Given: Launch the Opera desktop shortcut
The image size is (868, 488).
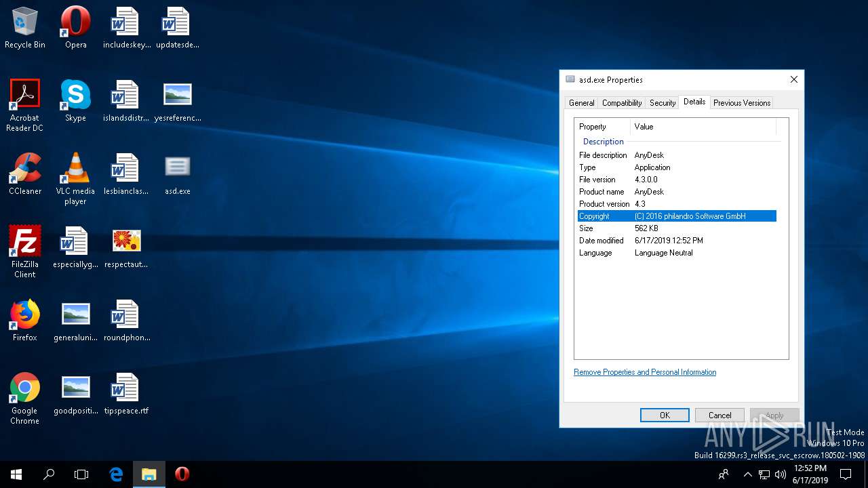Looking at the screenshot, I should click(x=75, y=27).
